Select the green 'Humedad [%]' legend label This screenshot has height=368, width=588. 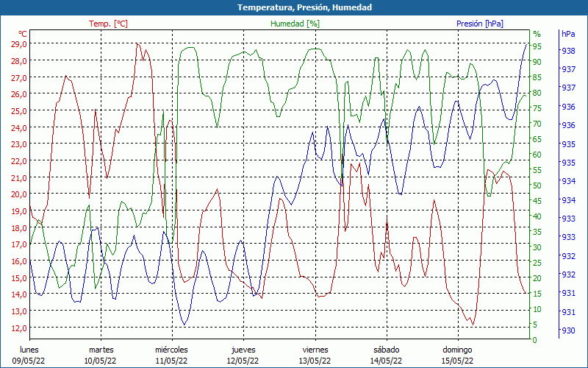[295, 24]
